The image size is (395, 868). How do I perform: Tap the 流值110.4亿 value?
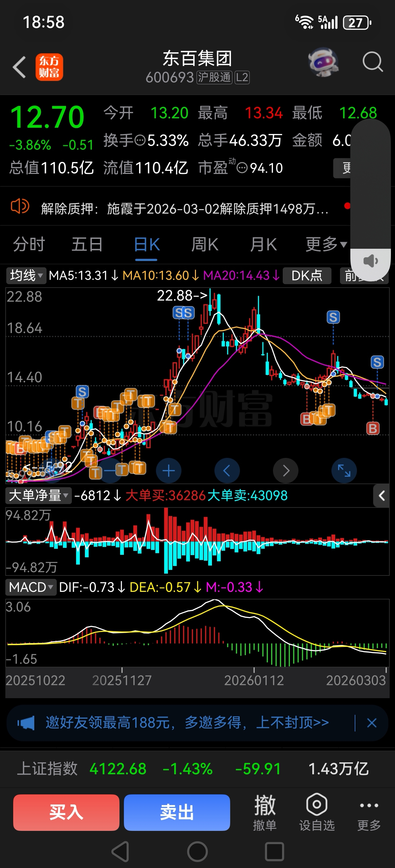[x=146, y=168]
